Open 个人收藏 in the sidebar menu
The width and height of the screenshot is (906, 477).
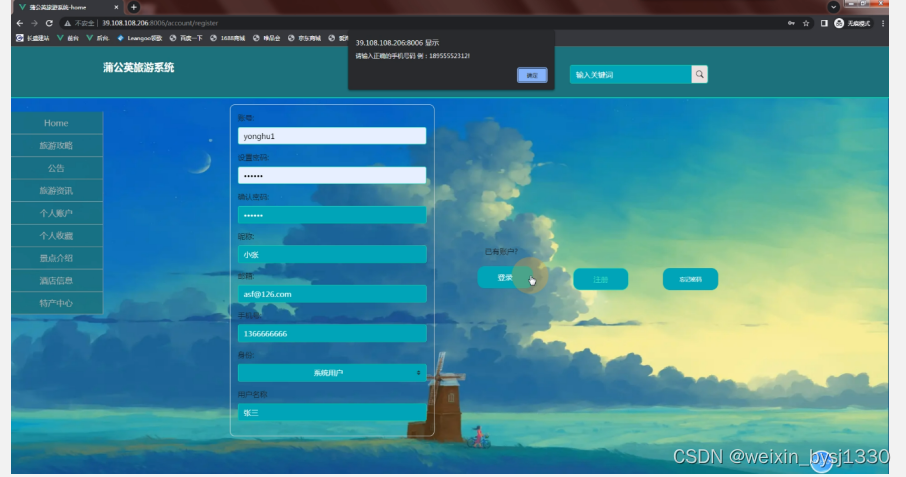pyautogui.click(x=57, y=236)
